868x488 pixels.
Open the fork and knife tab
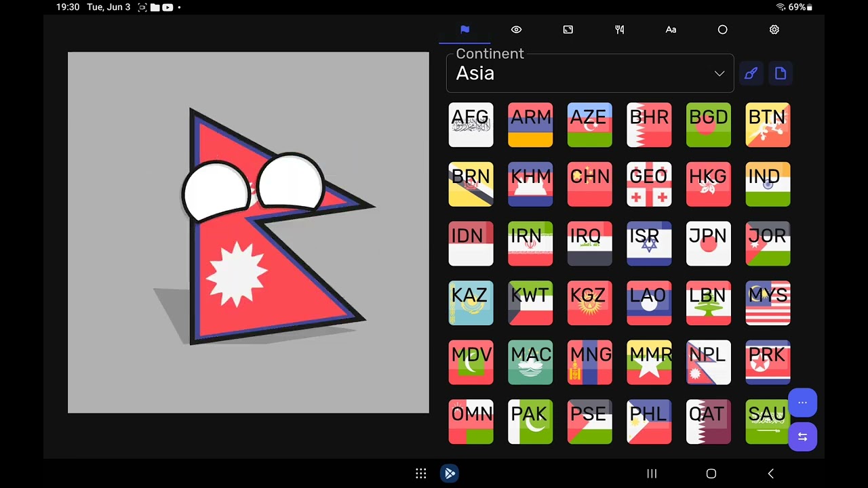pos(619,30)
